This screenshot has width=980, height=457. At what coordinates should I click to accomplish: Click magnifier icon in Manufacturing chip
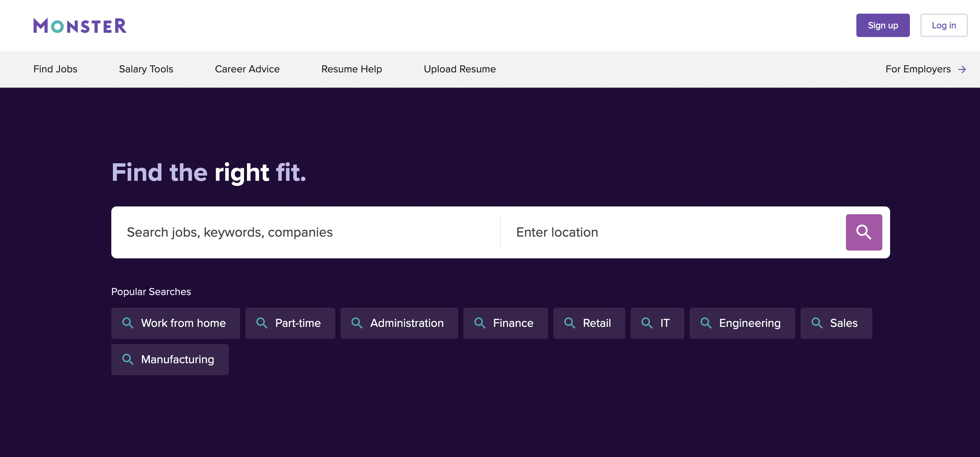click(x=128, y=359)
